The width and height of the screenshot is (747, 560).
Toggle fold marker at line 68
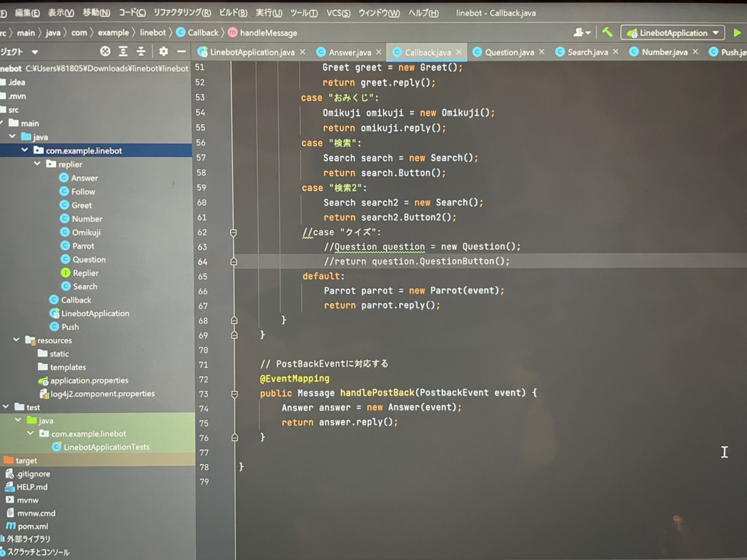[234, 320]
